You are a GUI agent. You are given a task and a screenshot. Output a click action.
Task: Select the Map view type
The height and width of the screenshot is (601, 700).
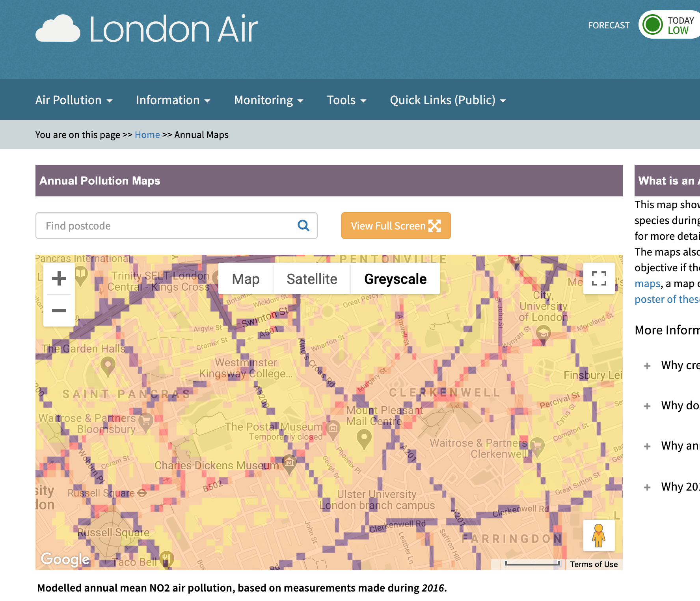[x=246, y=279]
